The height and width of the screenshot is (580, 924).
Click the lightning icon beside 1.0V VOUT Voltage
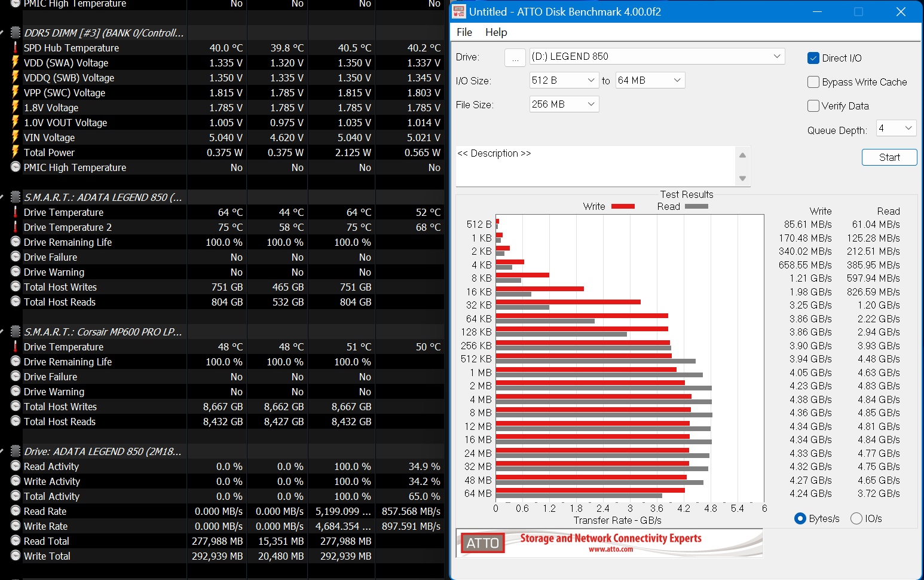click(16, 122)
